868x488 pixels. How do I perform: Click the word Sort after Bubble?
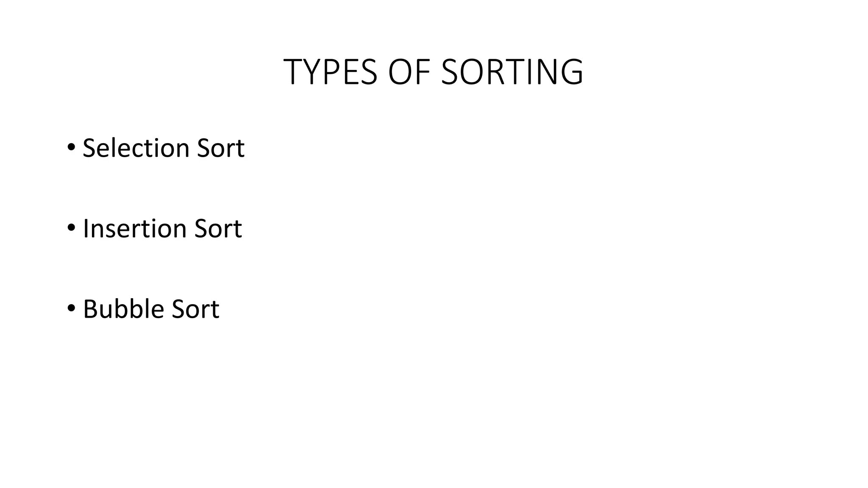(195, 310)
